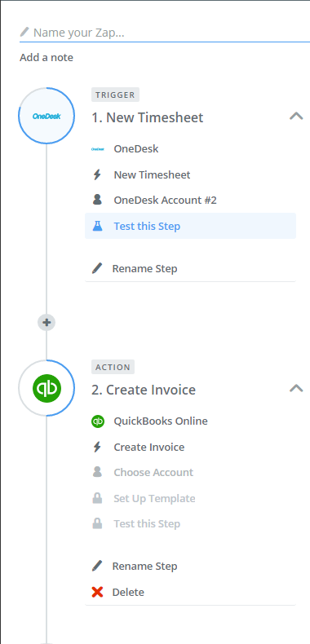Click Rename Step under New Timesheet
This screenshot has height=644, width=310.
144,269
